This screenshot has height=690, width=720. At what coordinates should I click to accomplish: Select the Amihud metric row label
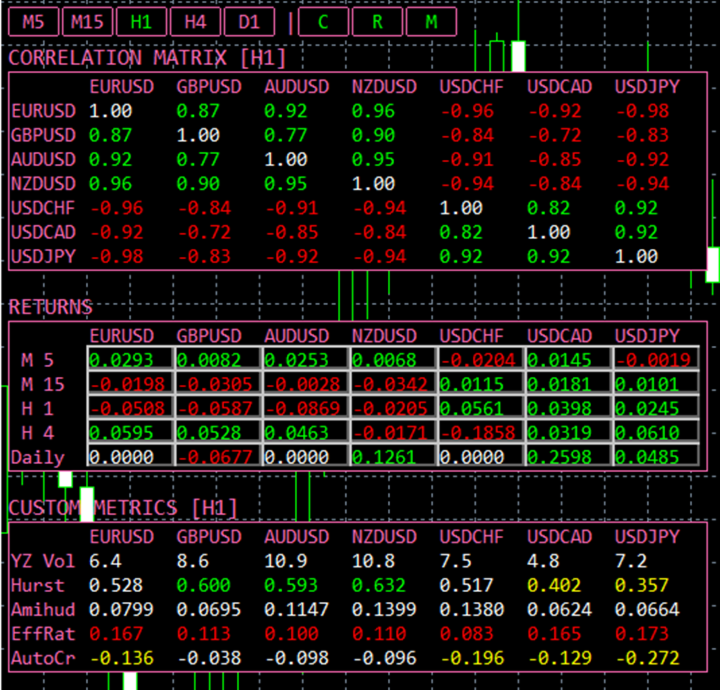coord(43,610)
